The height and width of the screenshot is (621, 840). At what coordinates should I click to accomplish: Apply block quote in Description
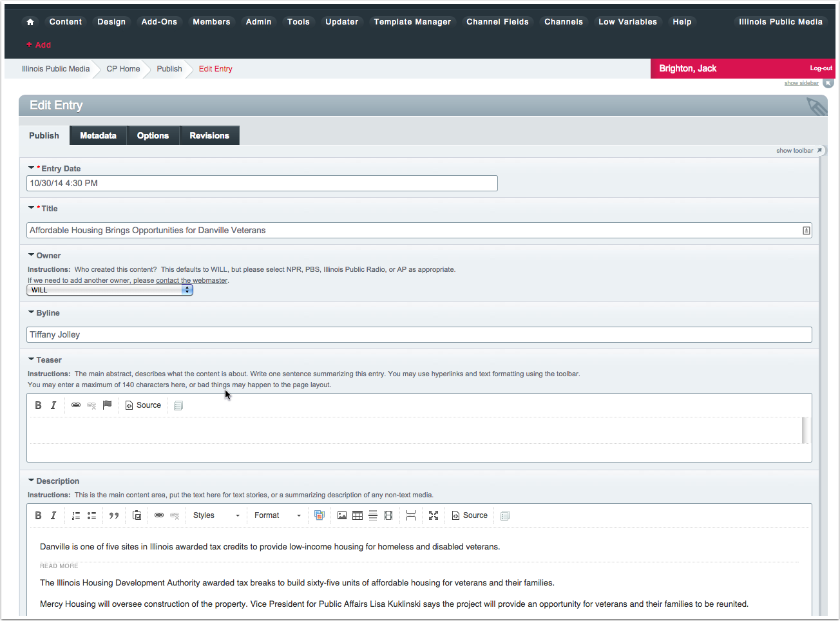click(114, 515)
